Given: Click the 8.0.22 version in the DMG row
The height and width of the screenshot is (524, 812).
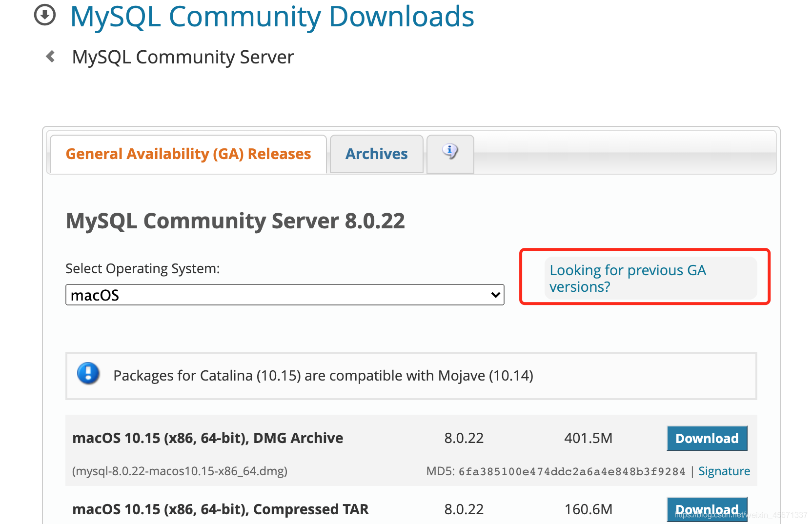Looking at the screenshot, I should point(464,438).
